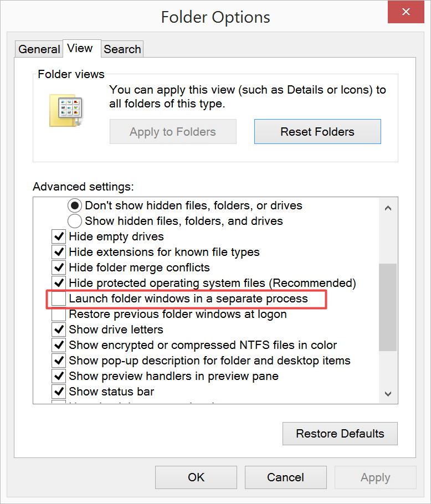Disable Hide empty drives
The width and height of the screenshot is (431, 504).
(58, 236)
